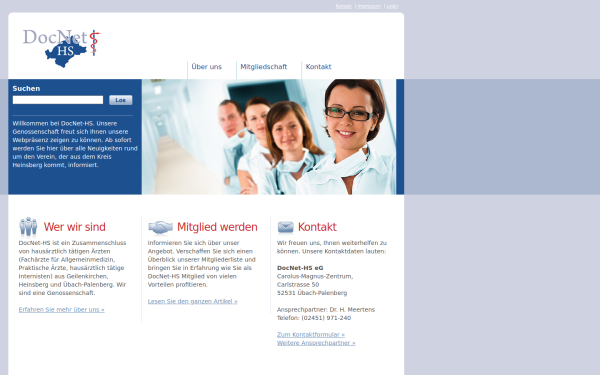
Task: Click the medical team banner photo
Action: [x=269, y=137]
